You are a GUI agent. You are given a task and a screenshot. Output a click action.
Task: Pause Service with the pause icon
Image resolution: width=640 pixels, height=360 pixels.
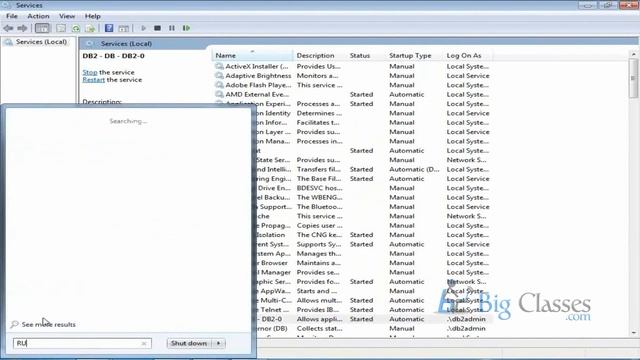172,28
